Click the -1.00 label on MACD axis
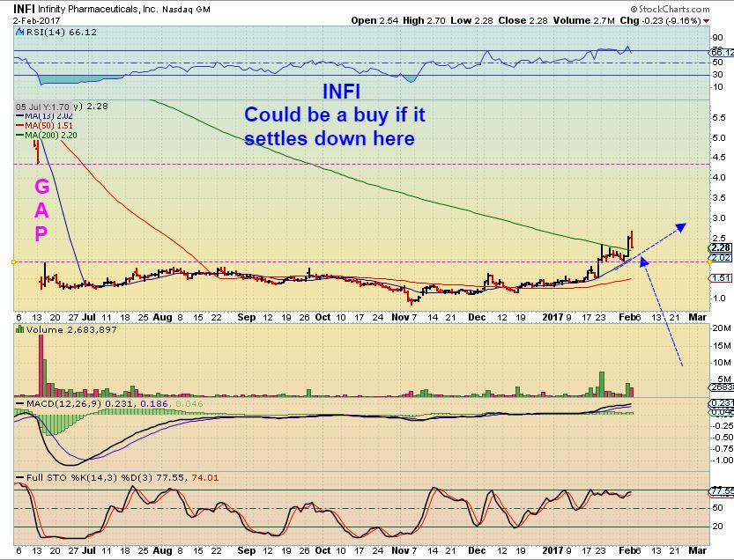The image size is (734, 560). point(722,461)
